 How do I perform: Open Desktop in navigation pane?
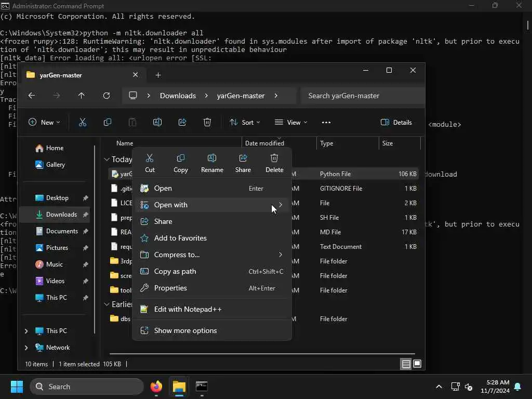[56, 198]
